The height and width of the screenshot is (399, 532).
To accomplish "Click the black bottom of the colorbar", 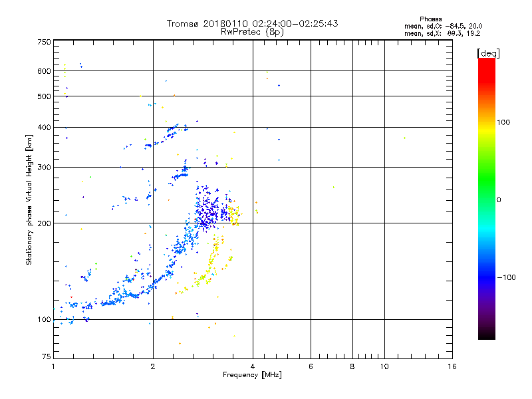I will pos(487,334).
